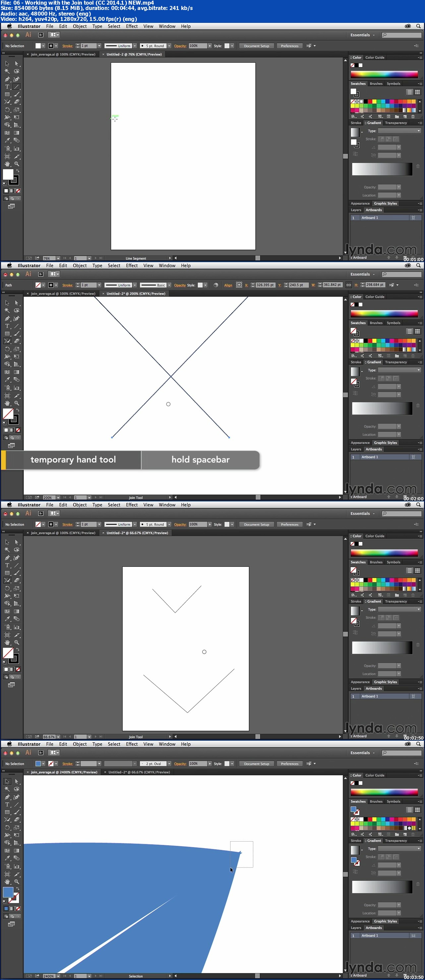Screen dimensions: 425x980
Task: Expand the Essentials workspace switcher in 76% window
Action: click(362, 35)
